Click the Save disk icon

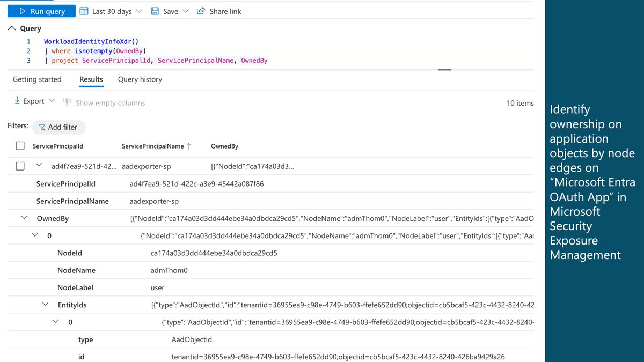tap(155, 11)
